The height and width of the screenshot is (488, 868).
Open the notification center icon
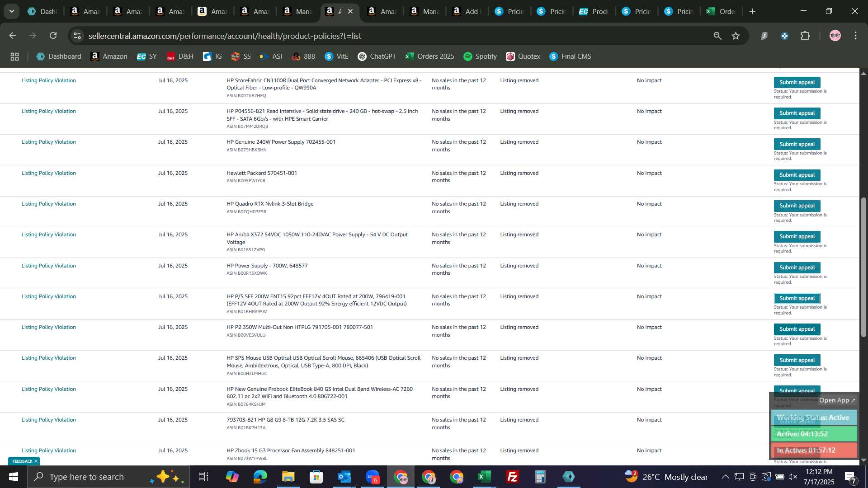point(850,477)
